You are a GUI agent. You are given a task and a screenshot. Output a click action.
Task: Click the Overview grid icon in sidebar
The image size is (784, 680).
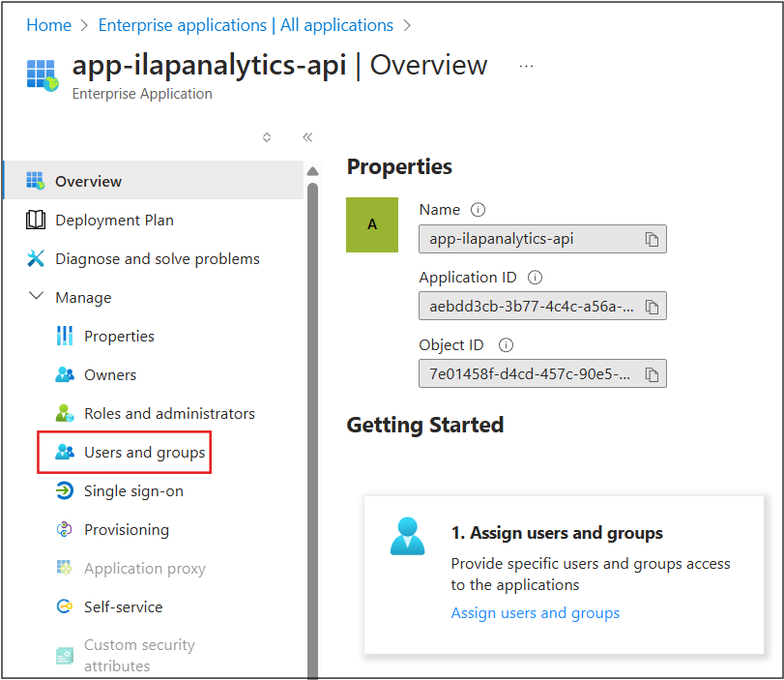pyautogui.click(x=36, y=181)
